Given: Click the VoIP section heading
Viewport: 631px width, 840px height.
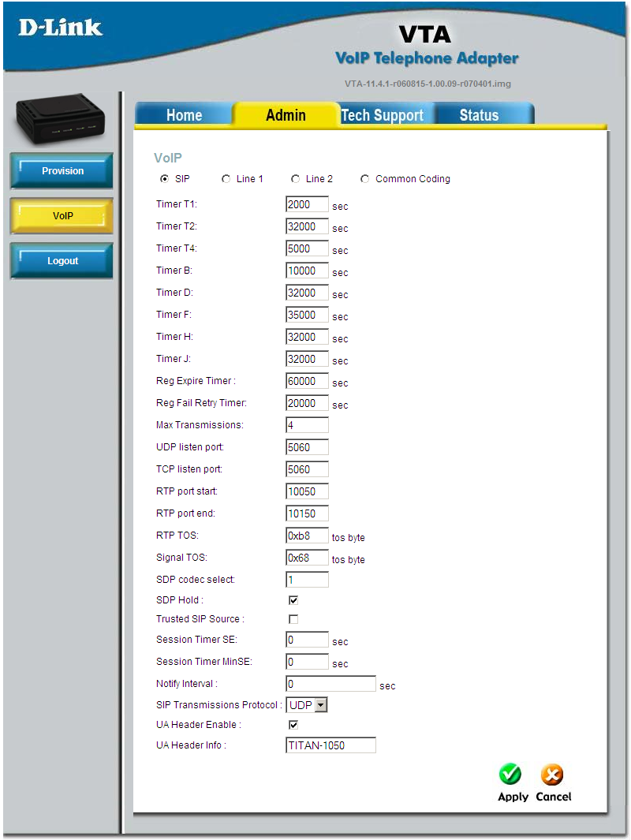Looking at the screenshot, I should coord(168,158).
